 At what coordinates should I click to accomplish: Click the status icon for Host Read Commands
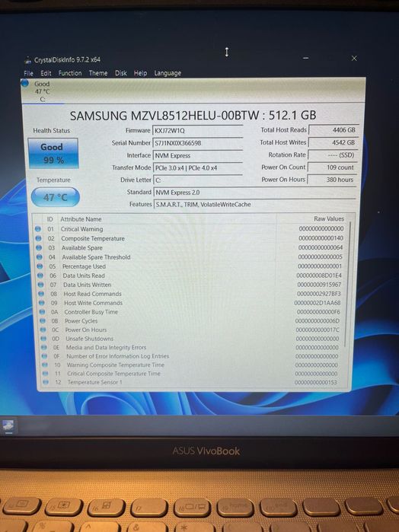pos(41,294)
